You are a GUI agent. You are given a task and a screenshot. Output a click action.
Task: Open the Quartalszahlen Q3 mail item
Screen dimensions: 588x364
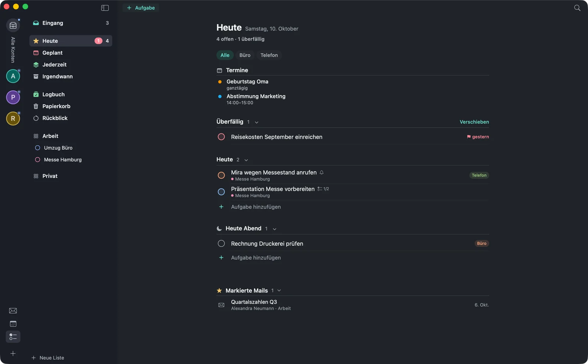[x=353, y=305]
